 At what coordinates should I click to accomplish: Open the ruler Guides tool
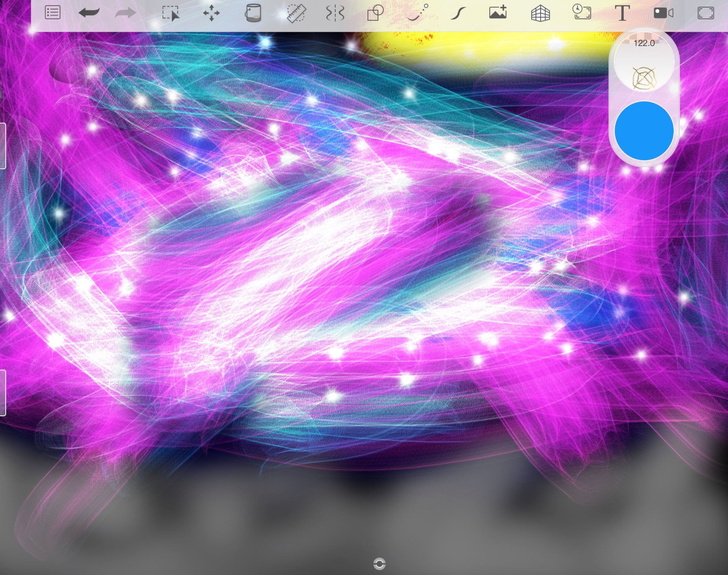click(296, 13)
